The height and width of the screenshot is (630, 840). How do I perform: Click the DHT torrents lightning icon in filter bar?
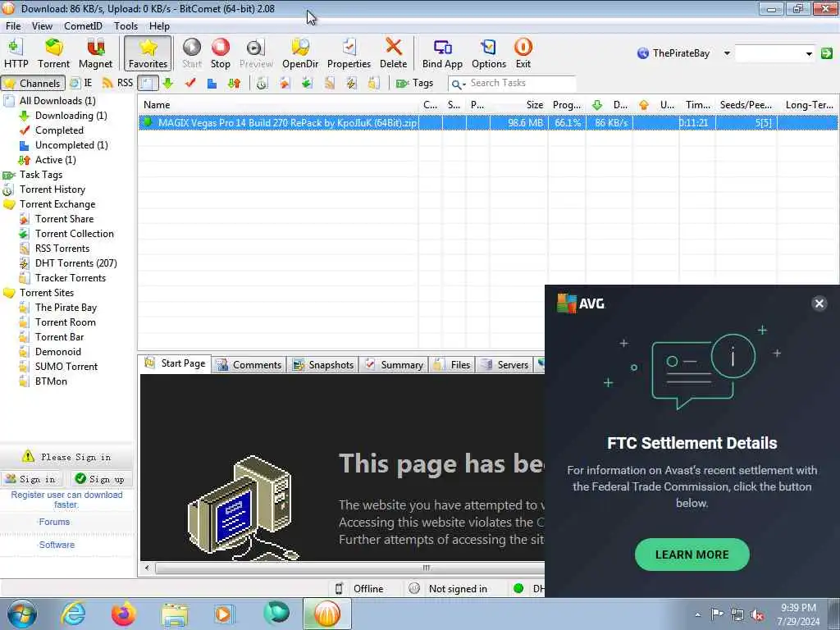[351, 83]
